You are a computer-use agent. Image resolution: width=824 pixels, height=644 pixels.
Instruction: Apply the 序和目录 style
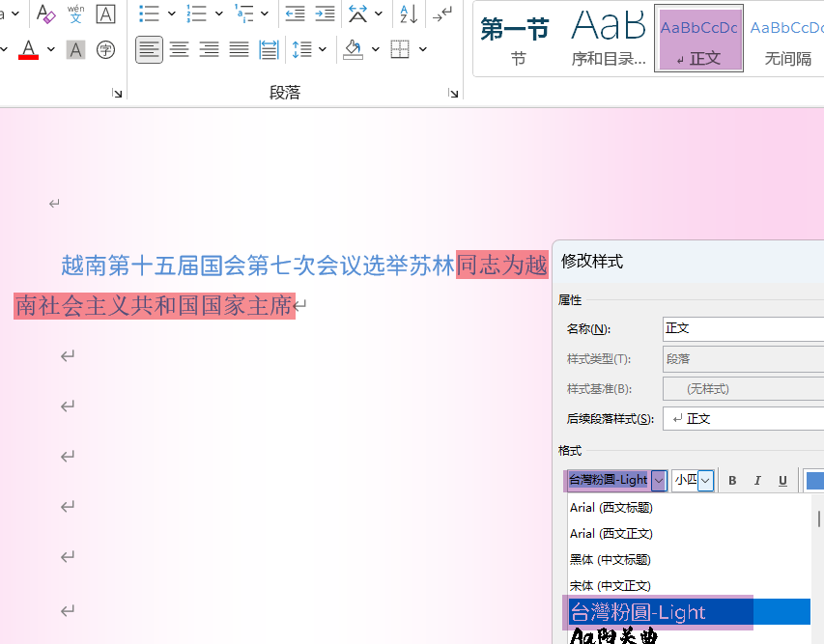[x=609, y=40]
